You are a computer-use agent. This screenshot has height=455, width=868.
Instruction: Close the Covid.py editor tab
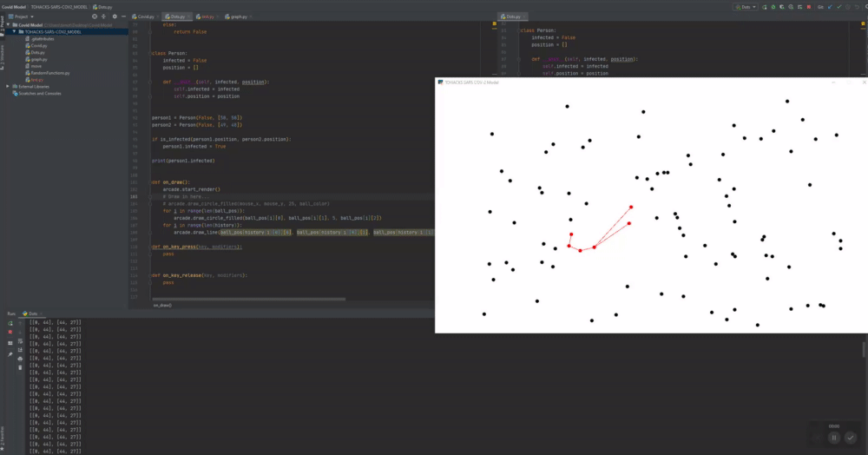pos(158,16)
